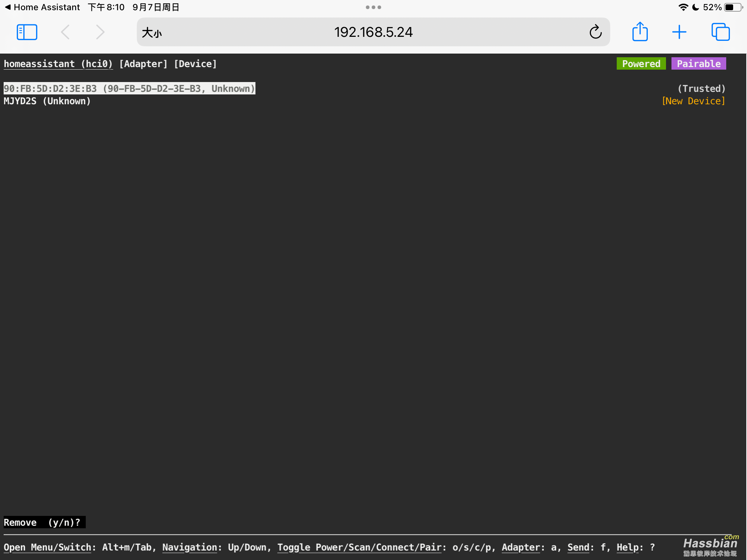Open the Safari sidebar panel

coord(27,32)
